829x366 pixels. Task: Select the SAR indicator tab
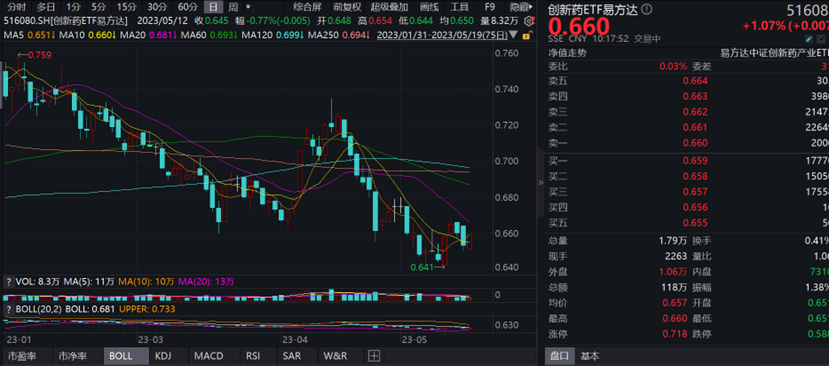pos(292,356)
